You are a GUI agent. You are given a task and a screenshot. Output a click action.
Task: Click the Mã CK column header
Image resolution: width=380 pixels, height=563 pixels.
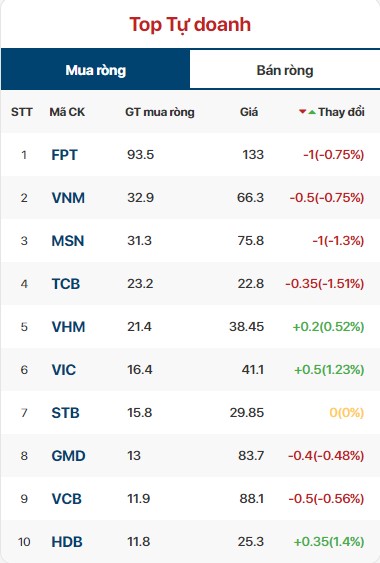tap(67, 112)
